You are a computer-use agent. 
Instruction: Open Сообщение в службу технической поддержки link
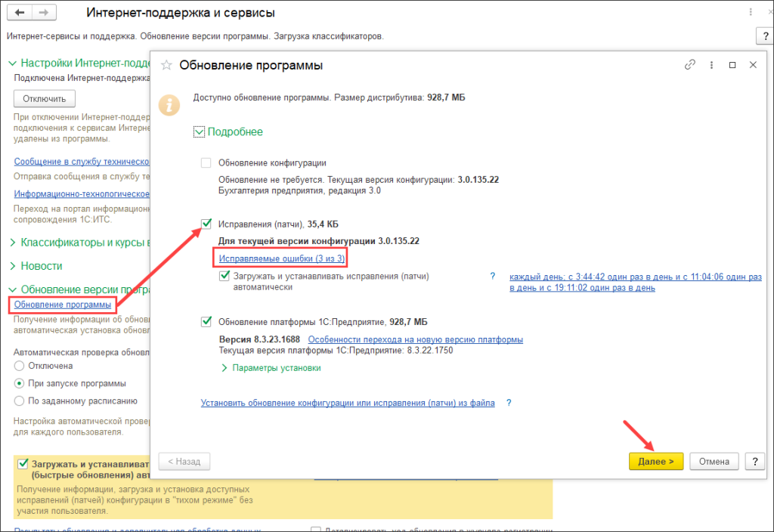click(82, 162)
